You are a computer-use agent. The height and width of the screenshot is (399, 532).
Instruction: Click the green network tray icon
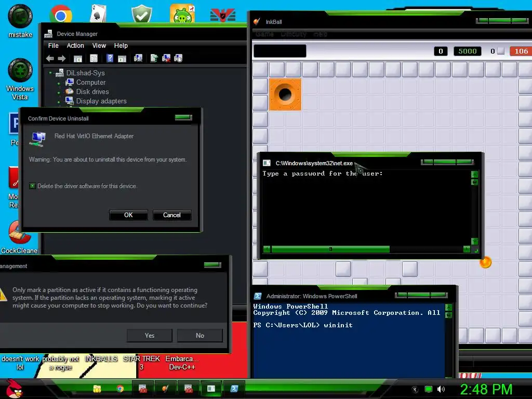(429, 389)
